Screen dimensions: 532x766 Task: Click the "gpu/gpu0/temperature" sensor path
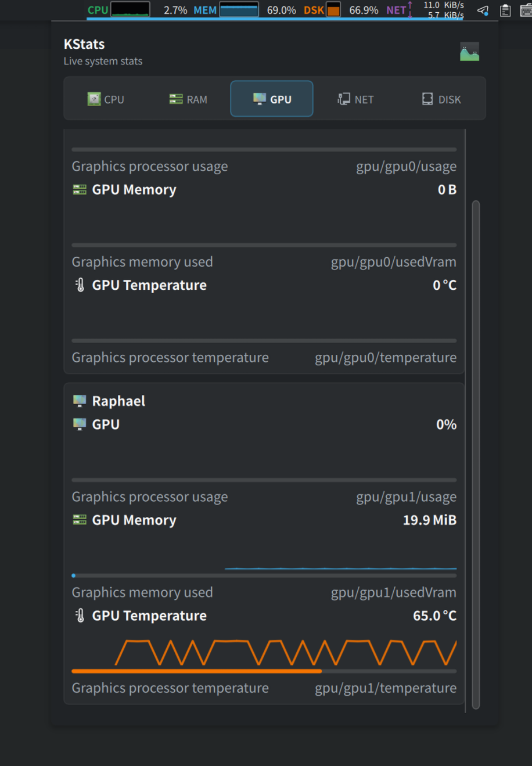click(x=386, y=358)
